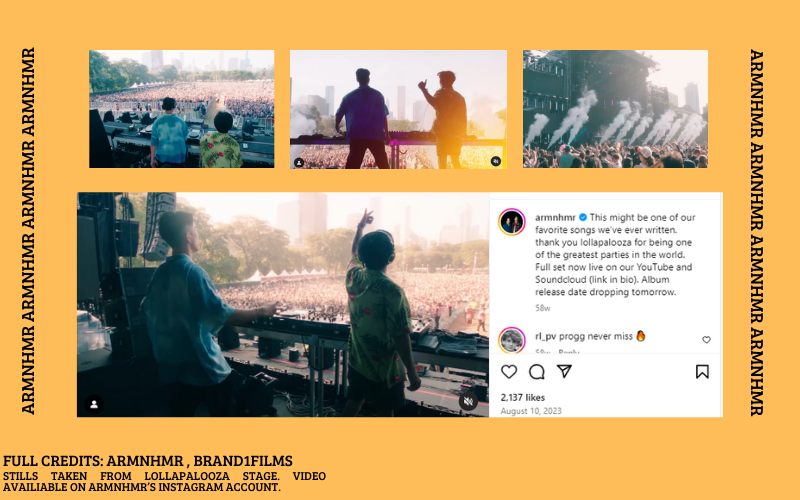Toggle sound on the middle silhouette video
Screen dimensions: 800x500
click(495, 161)
